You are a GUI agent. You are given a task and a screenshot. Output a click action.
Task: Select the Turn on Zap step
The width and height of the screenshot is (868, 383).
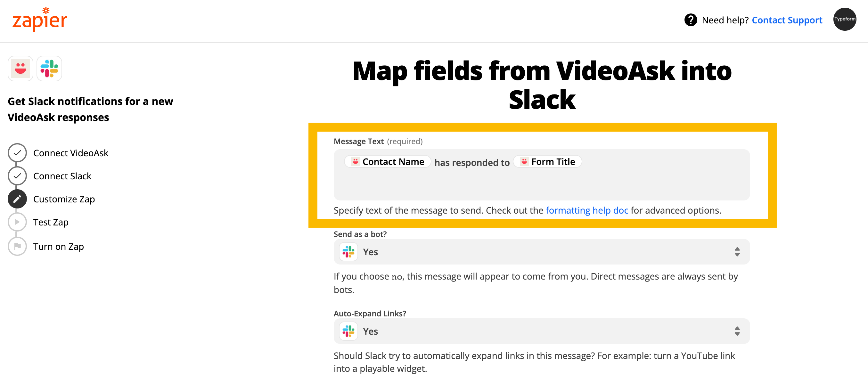pyautogui.click(x=59, y=246)
